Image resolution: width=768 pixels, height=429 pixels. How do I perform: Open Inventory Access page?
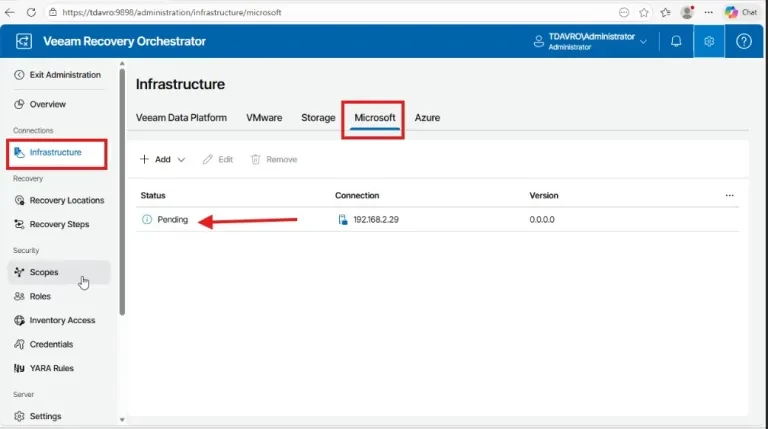point(62,320)
